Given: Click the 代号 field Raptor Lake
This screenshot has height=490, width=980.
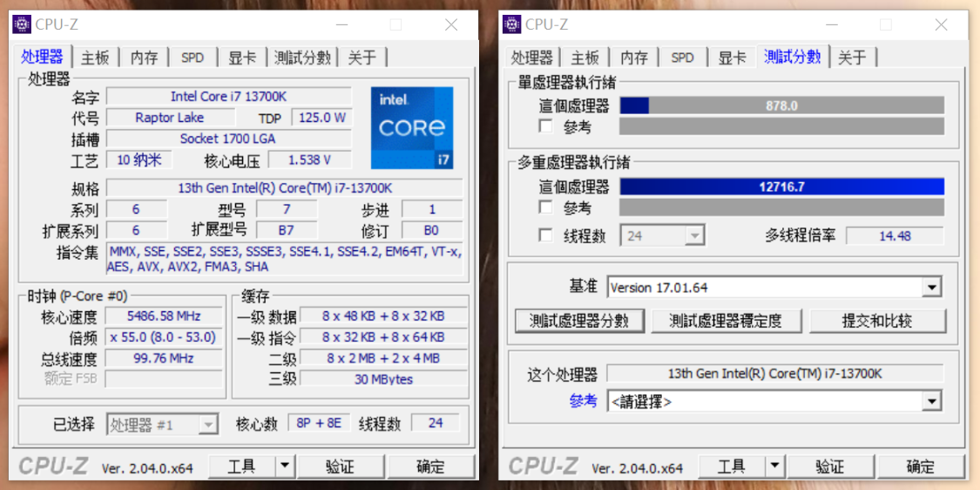Looking at the screenshot, I should [x=170, y=118].
